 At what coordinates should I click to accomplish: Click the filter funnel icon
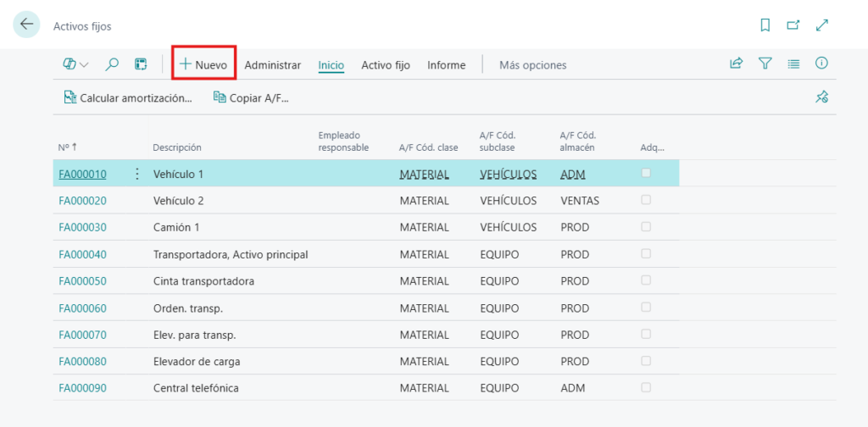(765, 64)
